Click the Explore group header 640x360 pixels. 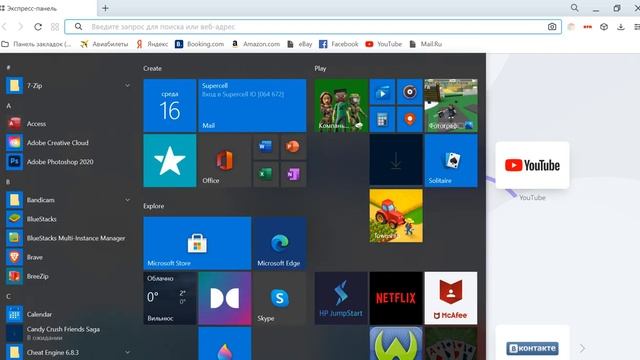point(153,206)
